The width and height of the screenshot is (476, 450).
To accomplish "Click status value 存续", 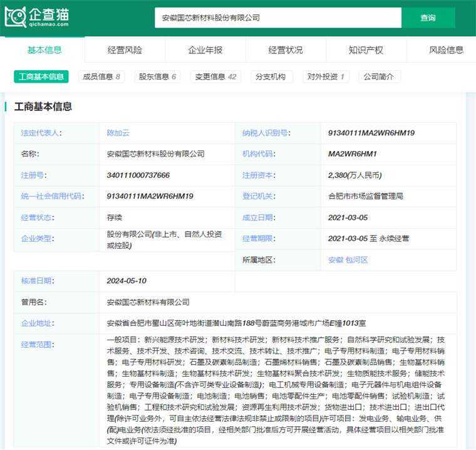I will [x=115, y=217].
